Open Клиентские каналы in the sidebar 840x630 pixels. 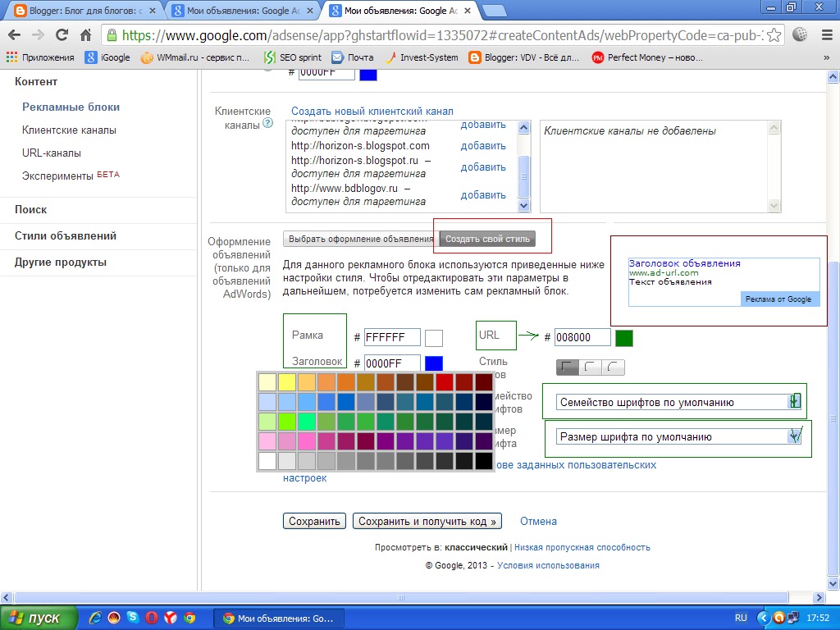click(69, 130)
